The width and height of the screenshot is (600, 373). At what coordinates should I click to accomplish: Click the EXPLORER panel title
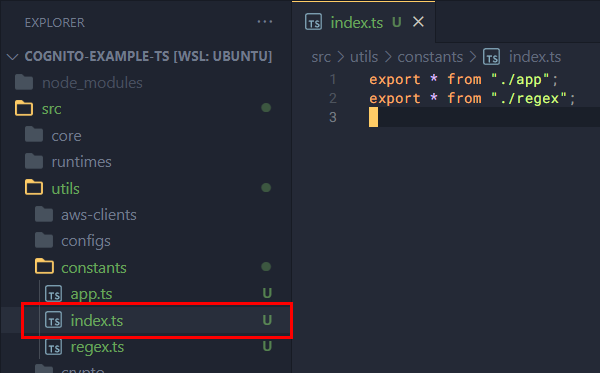coord(55,23)
